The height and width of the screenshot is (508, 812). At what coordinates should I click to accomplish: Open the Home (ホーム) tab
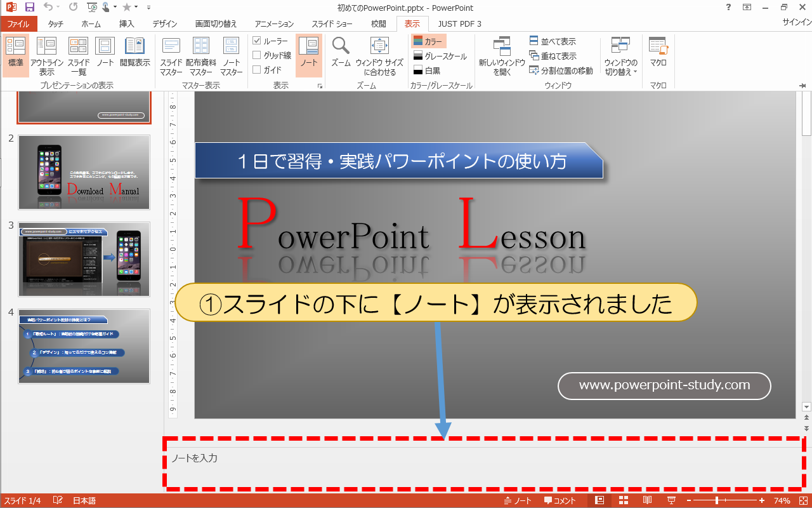click(x=91, y=23)
